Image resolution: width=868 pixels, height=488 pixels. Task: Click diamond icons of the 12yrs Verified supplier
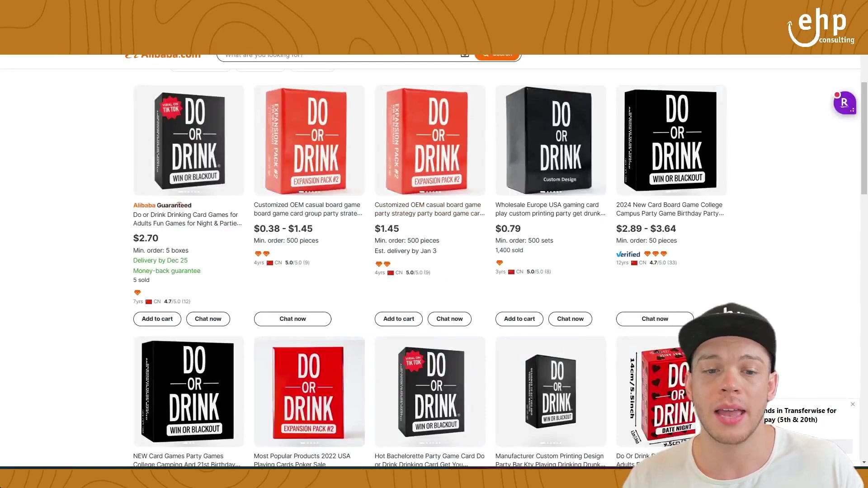tap(656, 254)
